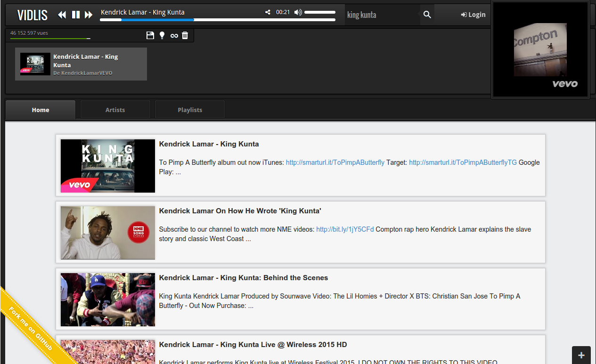
Task: Focus the search field containing 'king kunta'
Action: (x=382, y=15)
